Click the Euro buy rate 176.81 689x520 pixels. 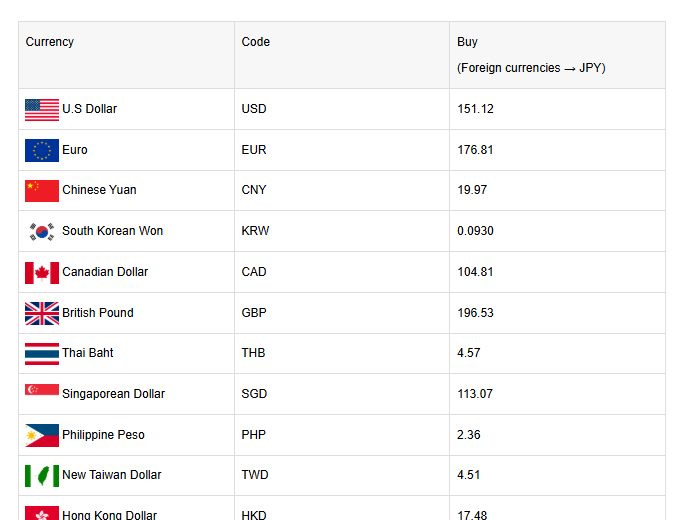coord(475,150)
